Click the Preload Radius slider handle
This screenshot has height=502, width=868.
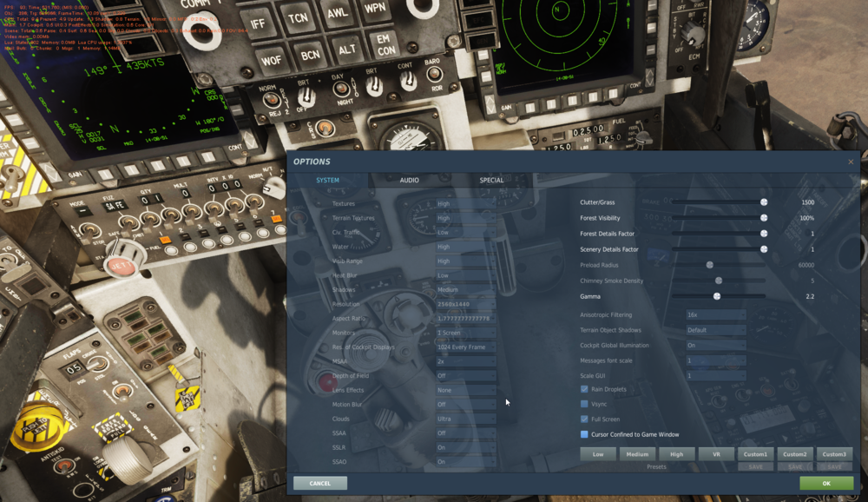(x=710, y=265)
